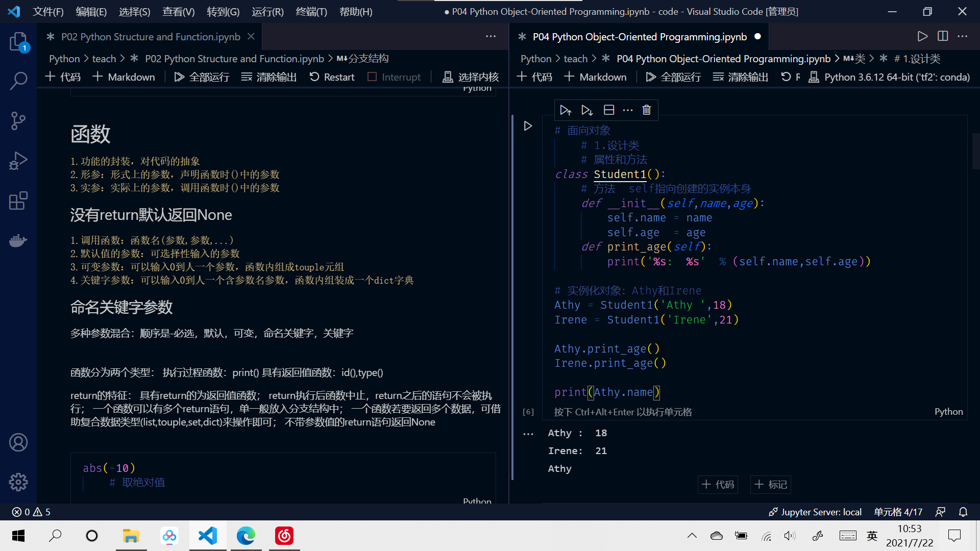
Task: Open the Explorer view in activity bar
Action: pyautogui.click(x=18, y=41)
